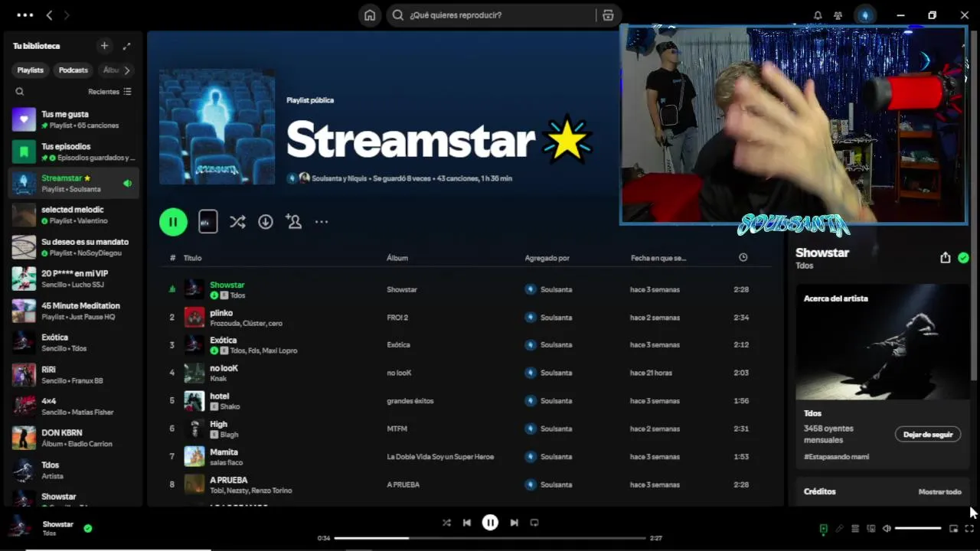
Task: Open artist image in Acerca del artista card
Action: 883,342
